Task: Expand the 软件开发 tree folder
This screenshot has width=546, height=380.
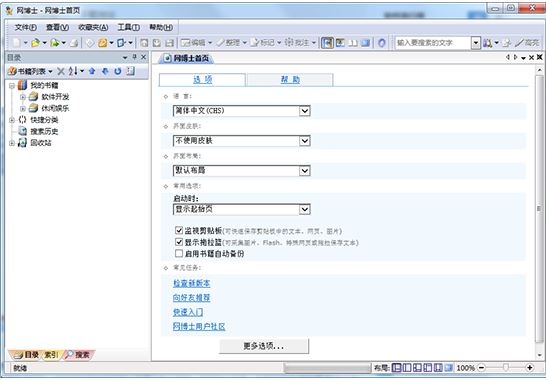Action: point(23,97)
